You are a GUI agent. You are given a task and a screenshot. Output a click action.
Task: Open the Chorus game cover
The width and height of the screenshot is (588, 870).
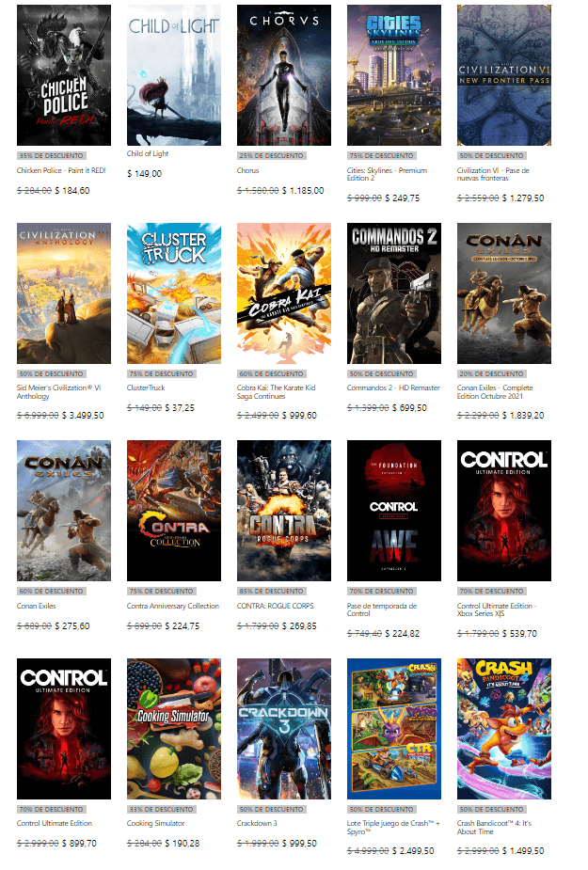click(284, 75)
